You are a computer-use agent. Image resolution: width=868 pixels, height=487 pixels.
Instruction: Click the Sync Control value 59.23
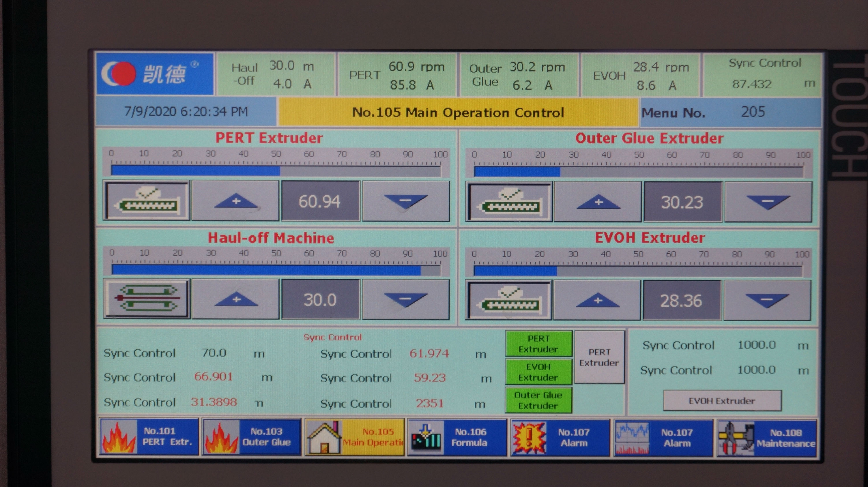(430, 378)
